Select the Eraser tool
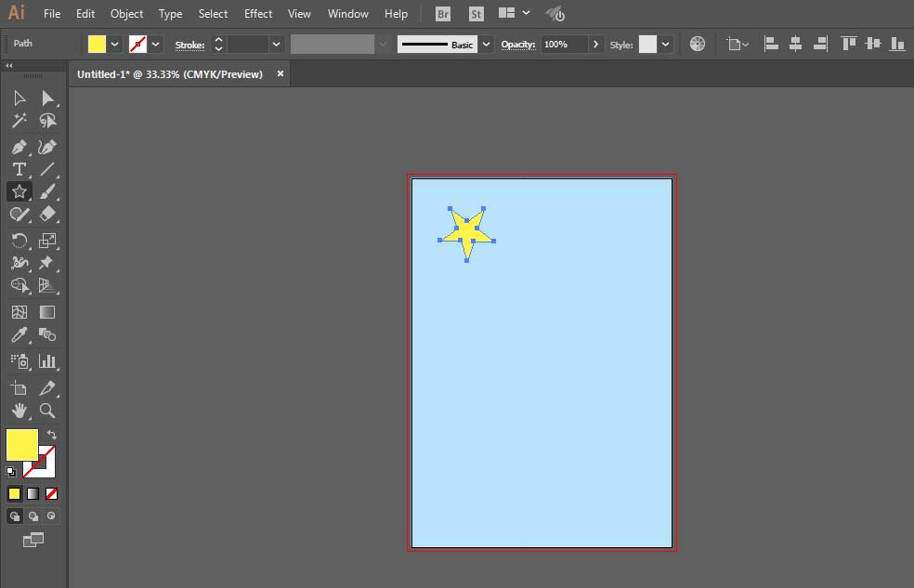This screenshot has height=588, width=914. point(47,214)
